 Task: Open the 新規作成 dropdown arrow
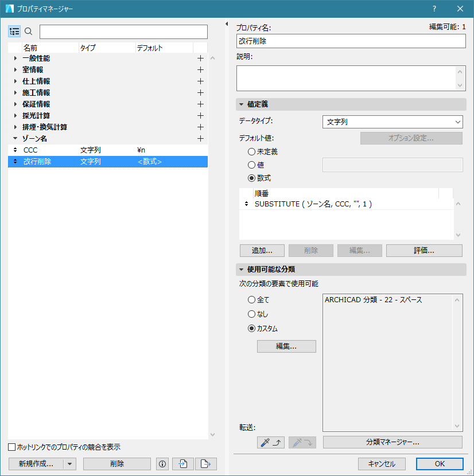(x=70, y=464)
